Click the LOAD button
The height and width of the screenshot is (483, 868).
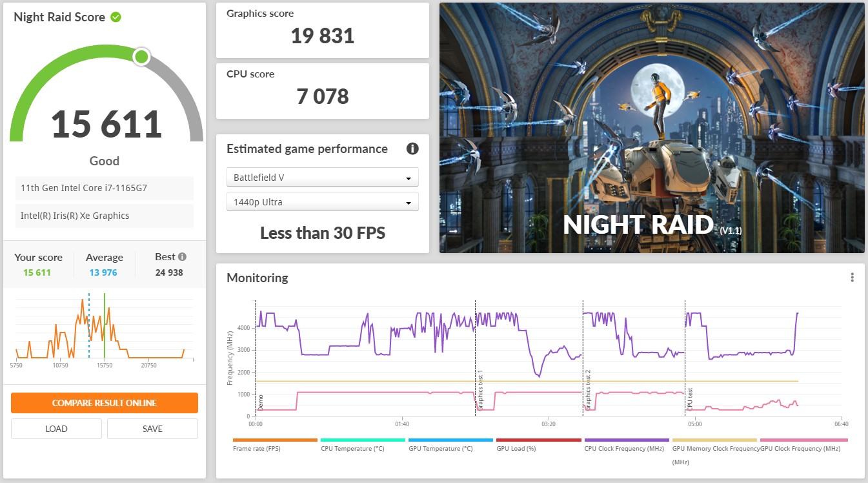pos(56,429)
